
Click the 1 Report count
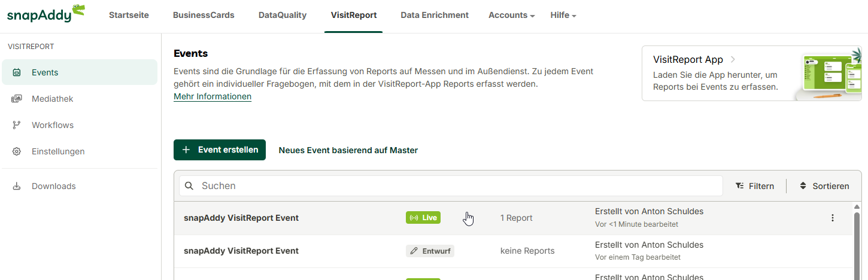[517, 218]
